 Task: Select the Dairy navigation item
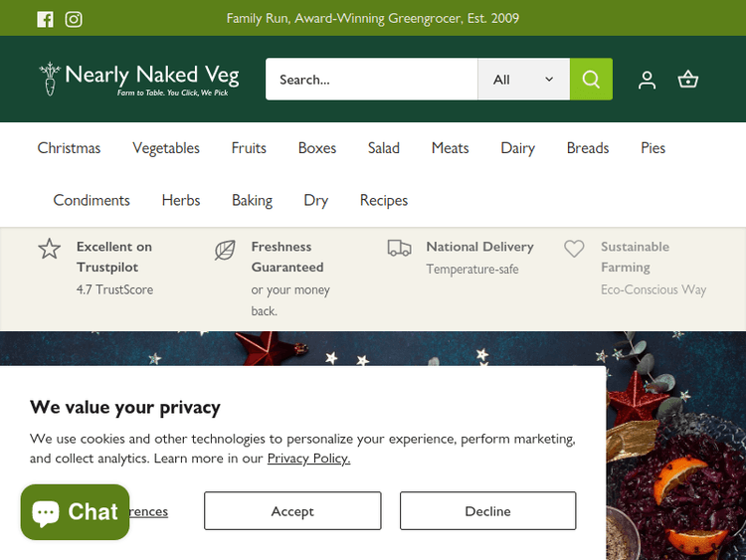tap(517, 148)
